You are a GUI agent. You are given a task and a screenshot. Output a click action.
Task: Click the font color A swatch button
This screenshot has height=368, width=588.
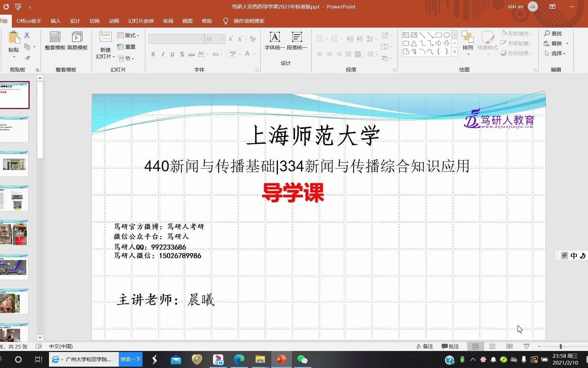coord(247,54)
